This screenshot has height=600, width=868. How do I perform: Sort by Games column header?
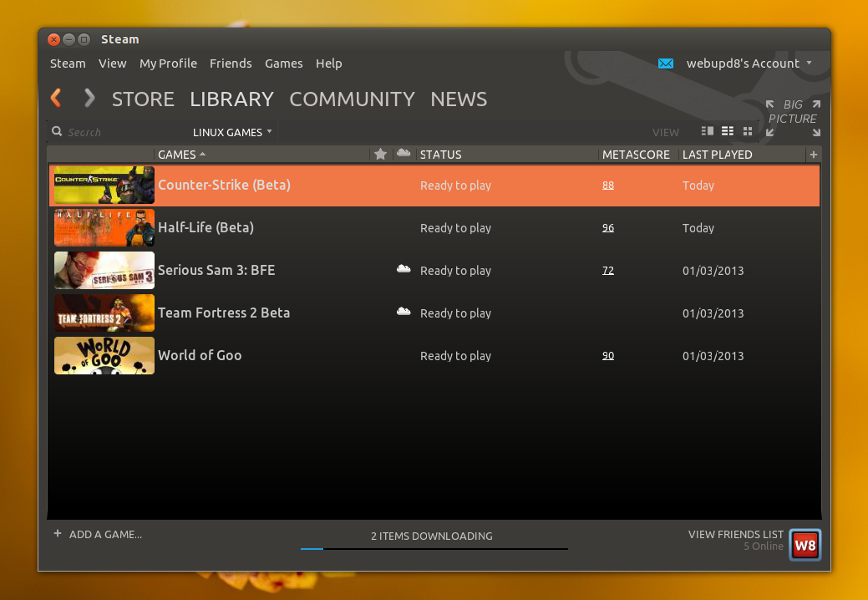point(181,155)
